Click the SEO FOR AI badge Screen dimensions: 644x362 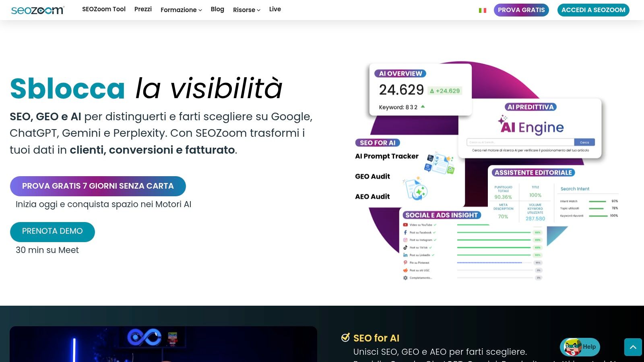point(378,143)
